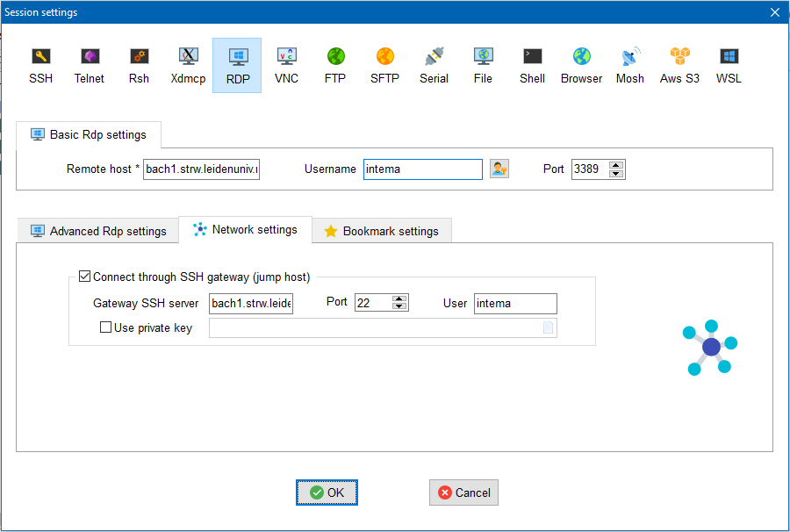Viewport: 790px width, 532px height.
Task: Disable Connect through SSH gateway checkbox
Action: 85,277
